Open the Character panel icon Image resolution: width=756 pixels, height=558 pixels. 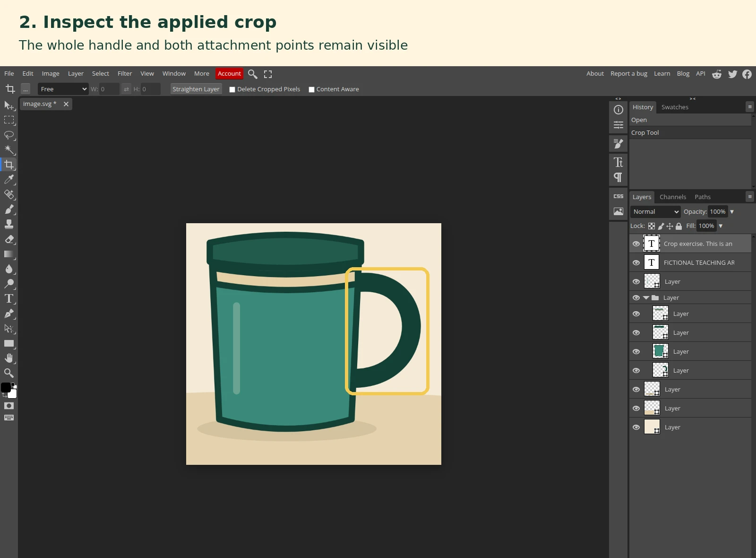(619, 162)
